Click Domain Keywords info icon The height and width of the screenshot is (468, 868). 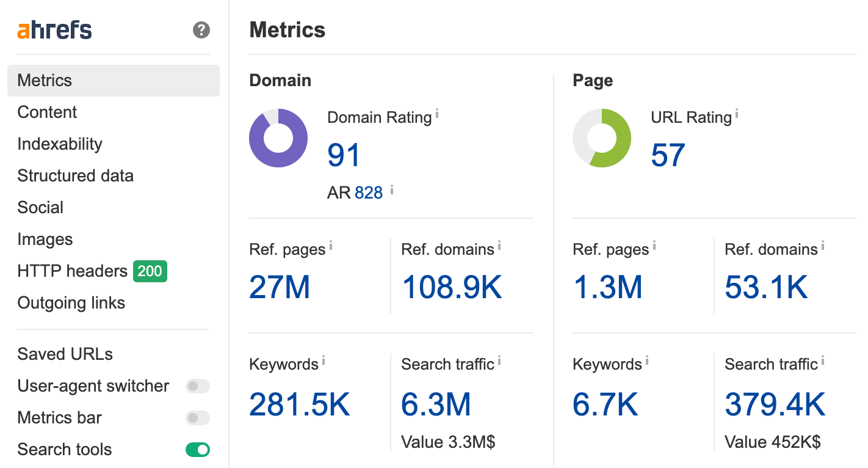click(324, 360)
